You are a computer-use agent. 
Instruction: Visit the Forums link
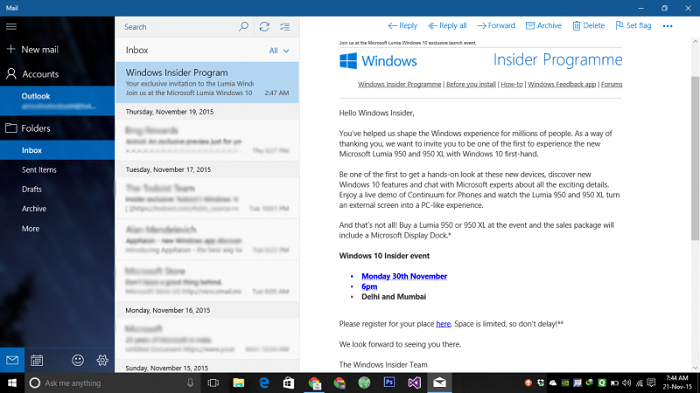(x=612, y=84)
